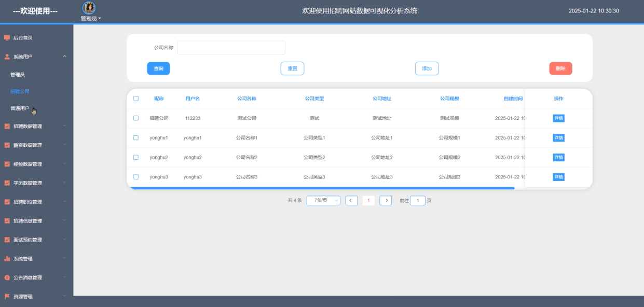
Task: Click the 前往 page number input
Action: [x=418, y=201]
